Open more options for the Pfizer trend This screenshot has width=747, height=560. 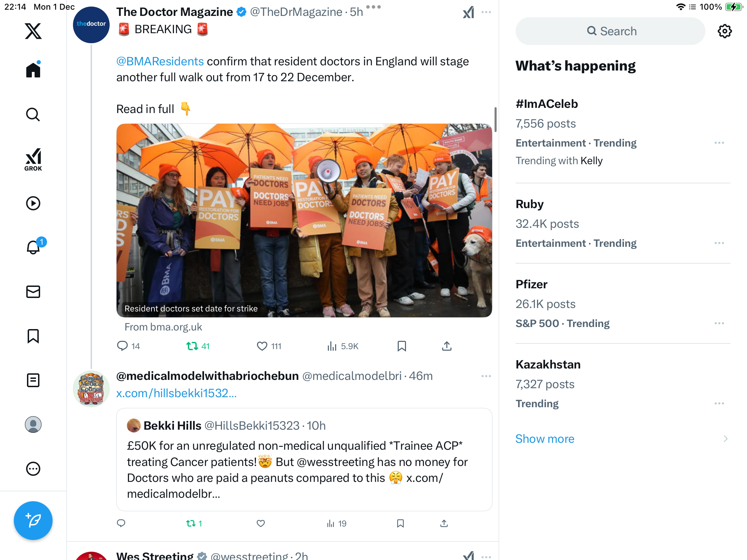pyautogui.click(x=719, y=323)
